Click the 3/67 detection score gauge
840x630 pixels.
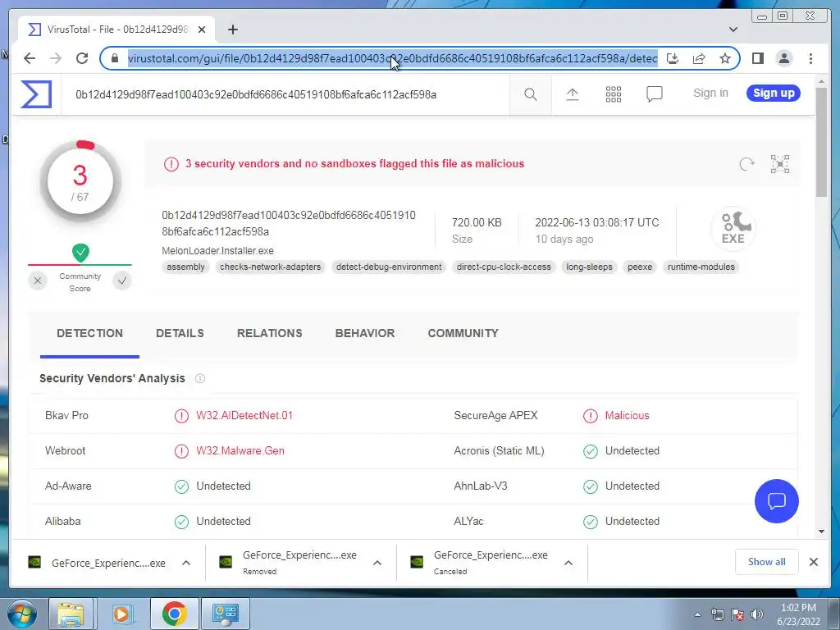[x=80, y=181]
